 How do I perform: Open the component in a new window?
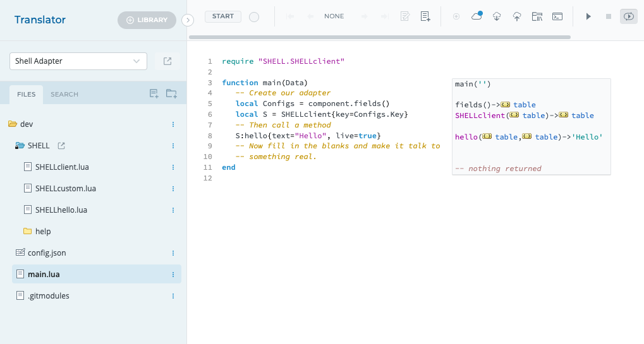click(167, 61)
